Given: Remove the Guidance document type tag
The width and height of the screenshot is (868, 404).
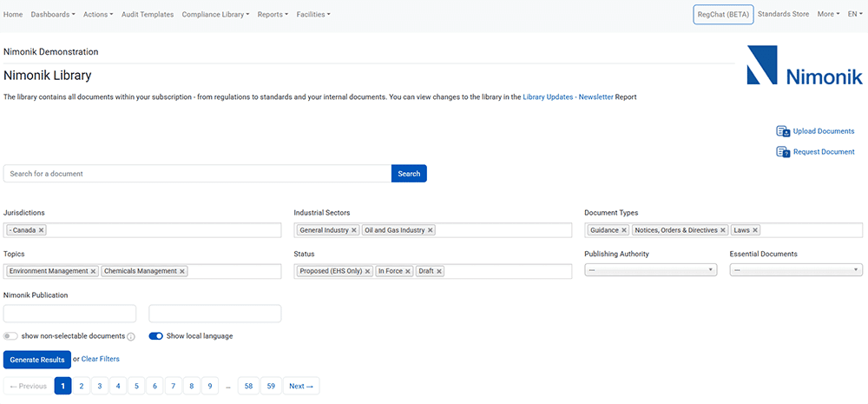Looking at the screenshot, I should pyautogui.click(x=624, y=230).
